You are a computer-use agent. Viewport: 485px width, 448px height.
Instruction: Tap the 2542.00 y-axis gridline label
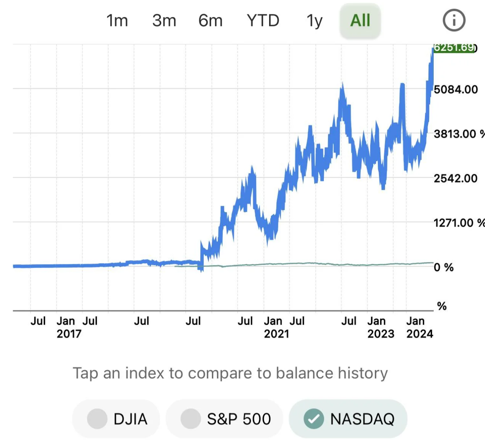click(456, 178)
